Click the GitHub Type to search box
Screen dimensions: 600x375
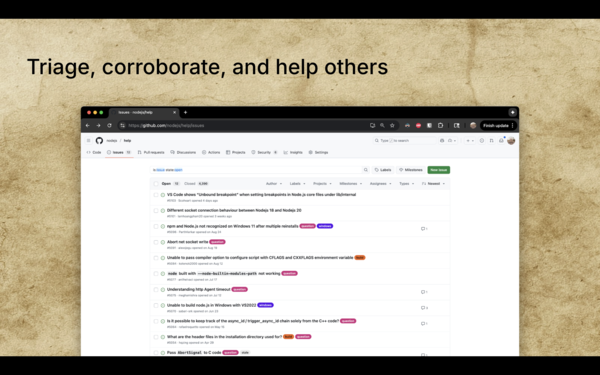tap(404, 141)
